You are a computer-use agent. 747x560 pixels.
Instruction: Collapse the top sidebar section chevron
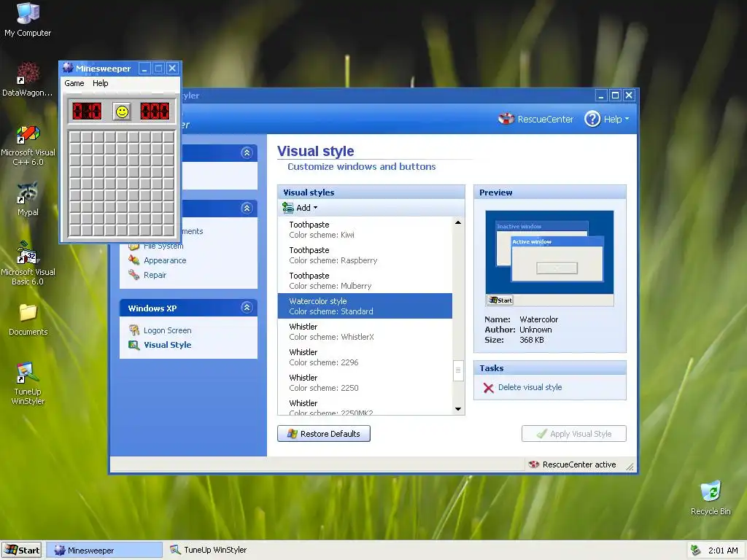(247, 153)
